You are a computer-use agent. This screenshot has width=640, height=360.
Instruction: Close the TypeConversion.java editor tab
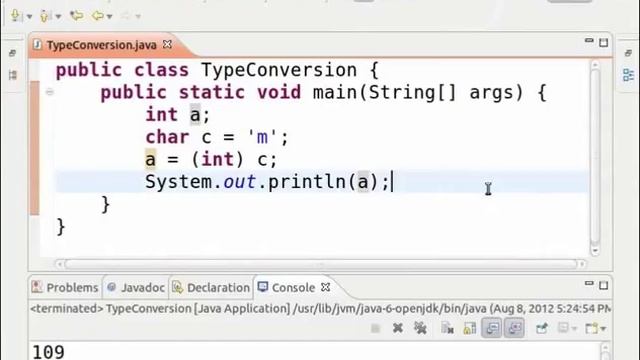click(167, 44)
